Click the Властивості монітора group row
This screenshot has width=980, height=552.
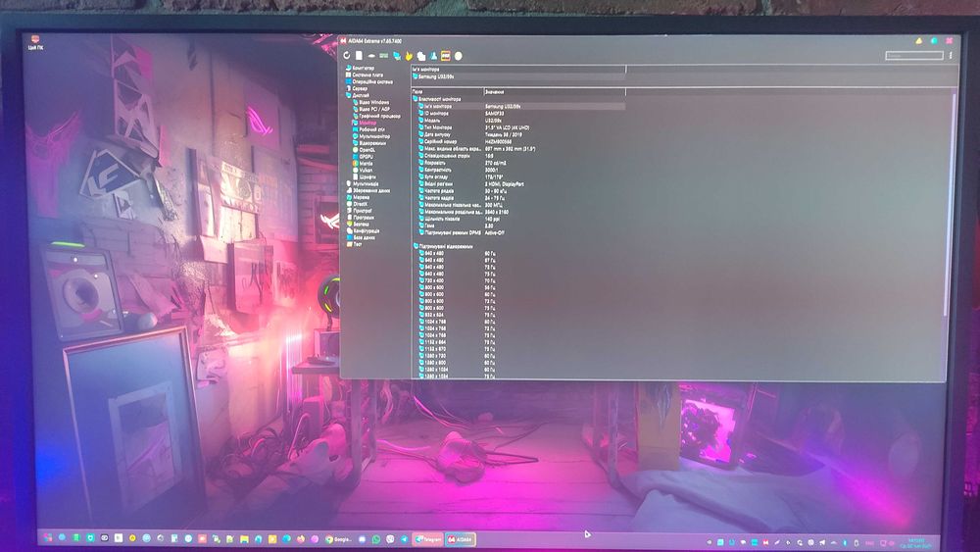click(437, 99)
